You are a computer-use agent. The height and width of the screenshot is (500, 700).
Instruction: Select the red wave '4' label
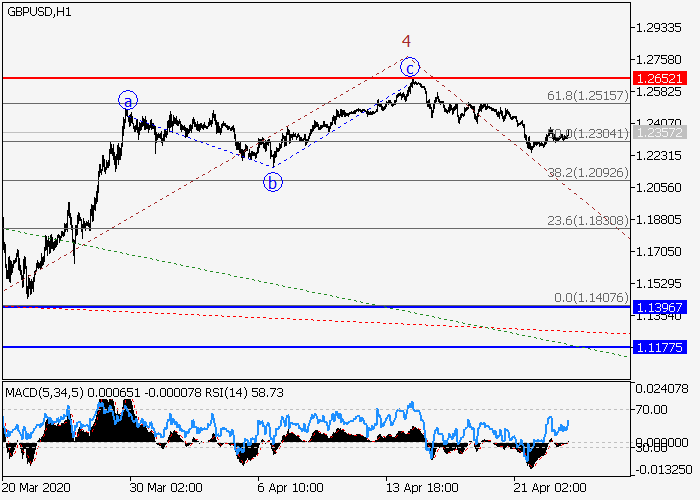(406, 41)
